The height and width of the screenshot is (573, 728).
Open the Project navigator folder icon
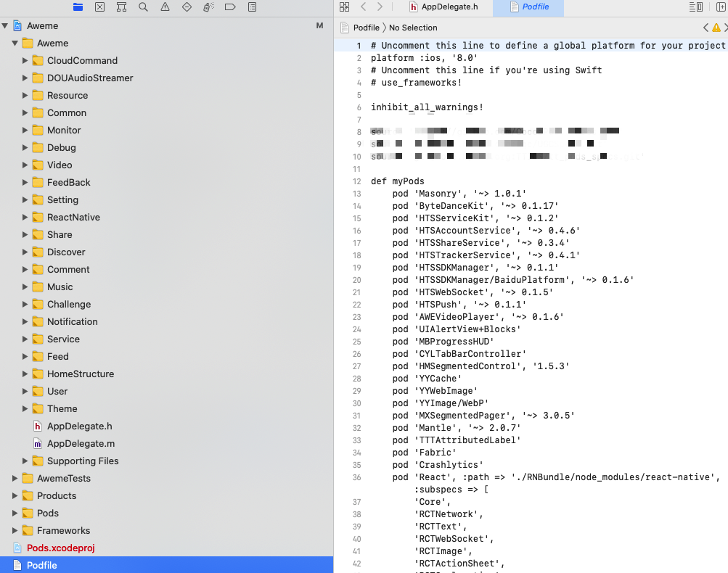[78, 7]
